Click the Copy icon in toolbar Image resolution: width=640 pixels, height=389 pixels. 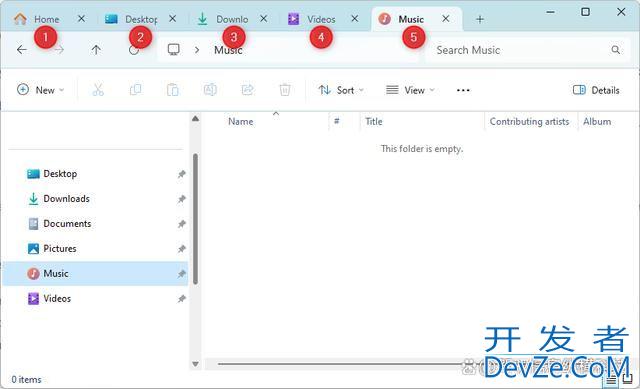136,90
